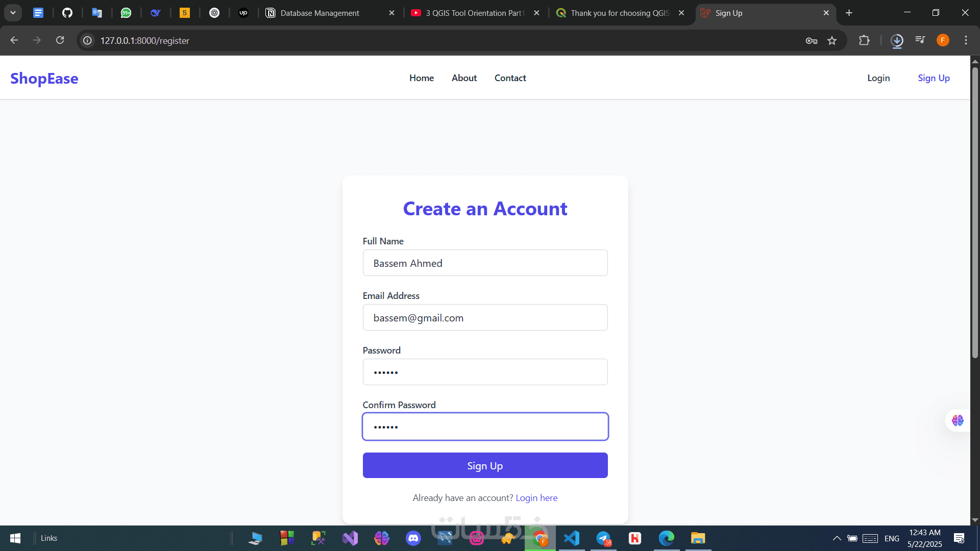Open the browser Downloads icon
This screenshot has height=551, width=980.
pyautogui.click(x=897, y=41)
